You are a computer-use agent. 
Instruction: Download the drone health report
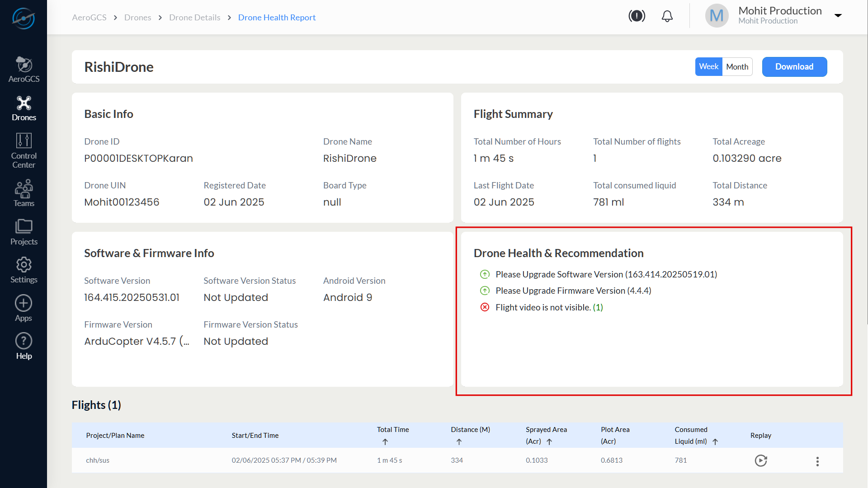coord(794,66)
